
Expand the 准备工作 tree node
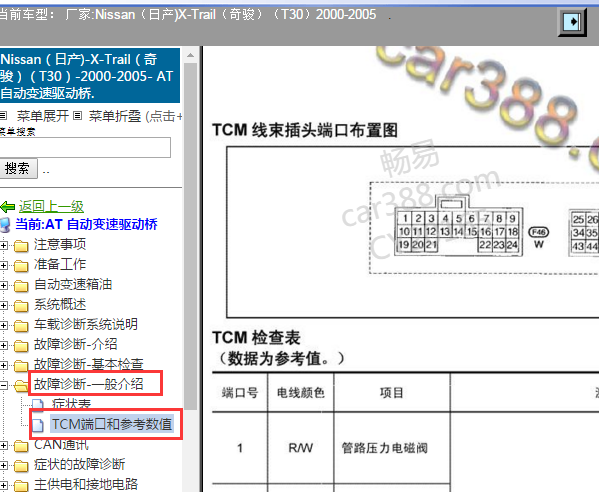pos(3,265)
